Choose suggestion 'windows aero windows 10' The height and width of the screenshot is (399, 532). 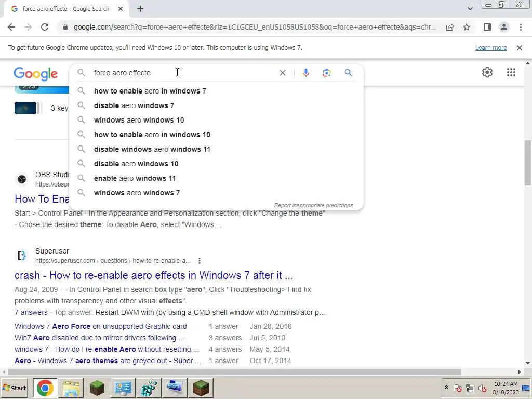point(216,120)
